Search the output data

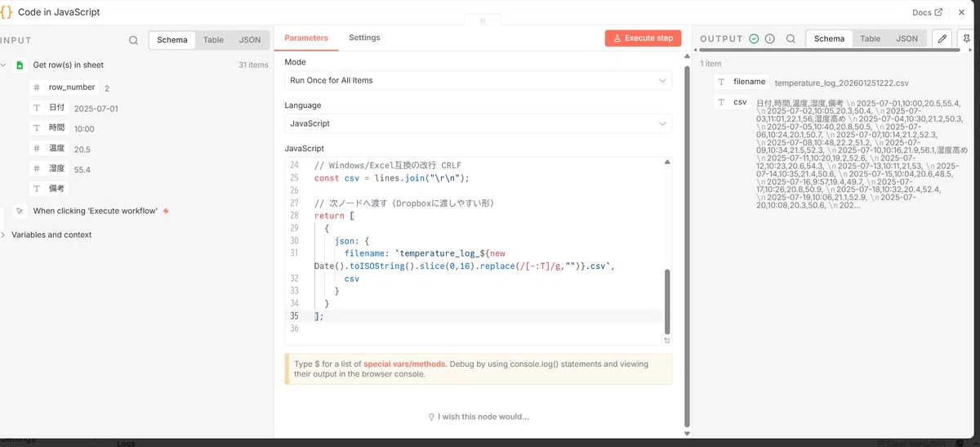[791, 38]
